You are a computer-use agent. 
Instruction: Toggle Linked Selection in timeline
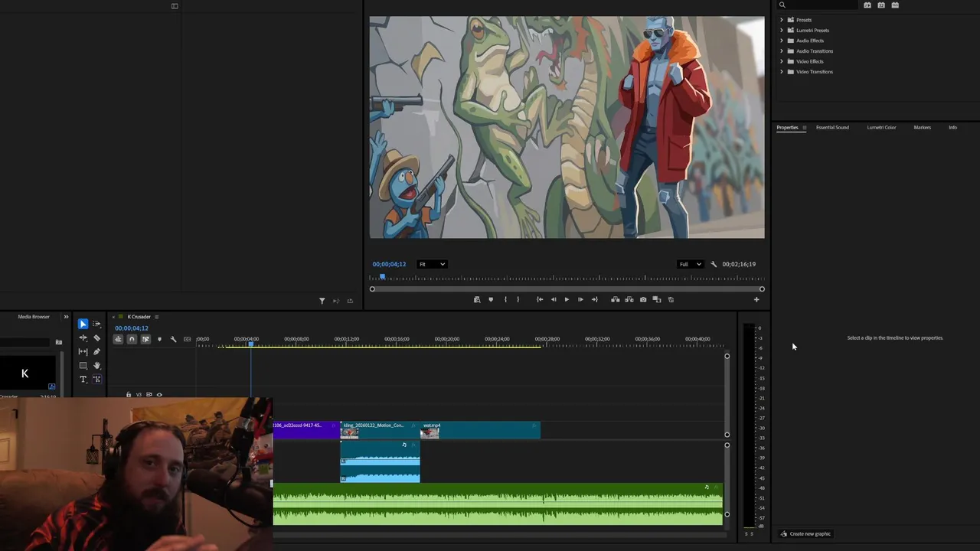coord(145,339)
